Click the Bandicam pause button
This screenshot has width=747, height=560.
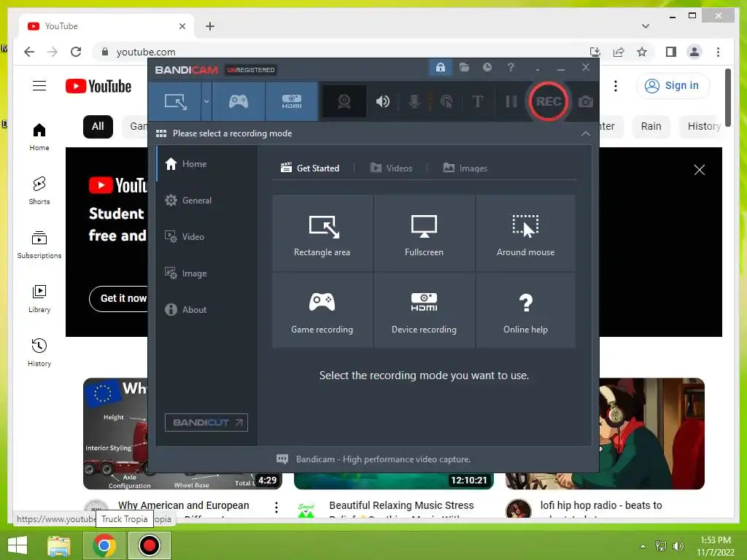click(511, 101)
